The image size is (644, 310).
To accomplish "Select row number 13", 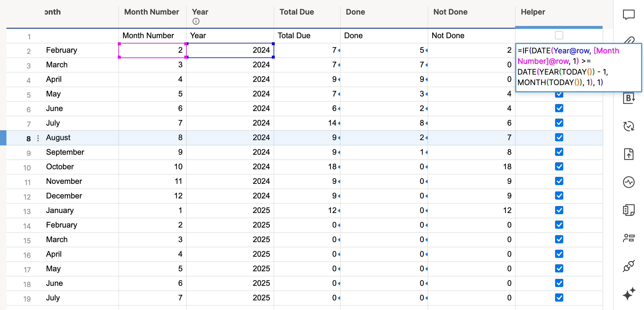I will (27, 211).
